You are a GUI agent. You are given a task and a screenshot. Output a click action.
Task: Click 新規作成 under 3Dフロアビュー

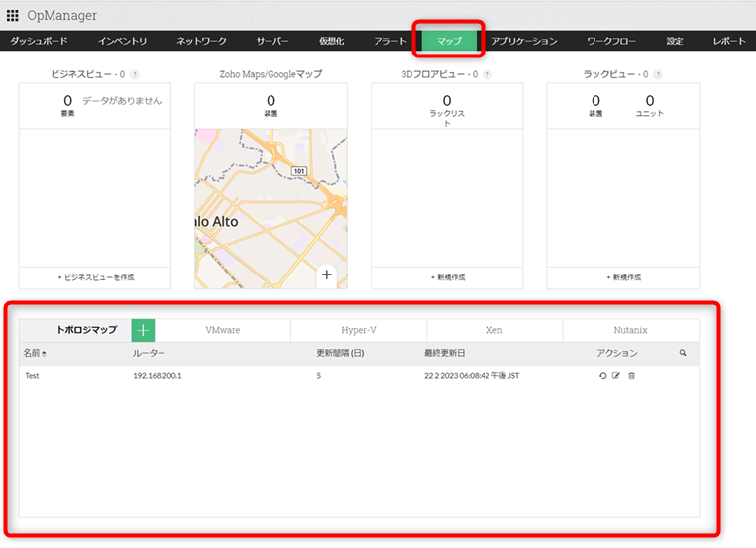click(x=447, y=277)
